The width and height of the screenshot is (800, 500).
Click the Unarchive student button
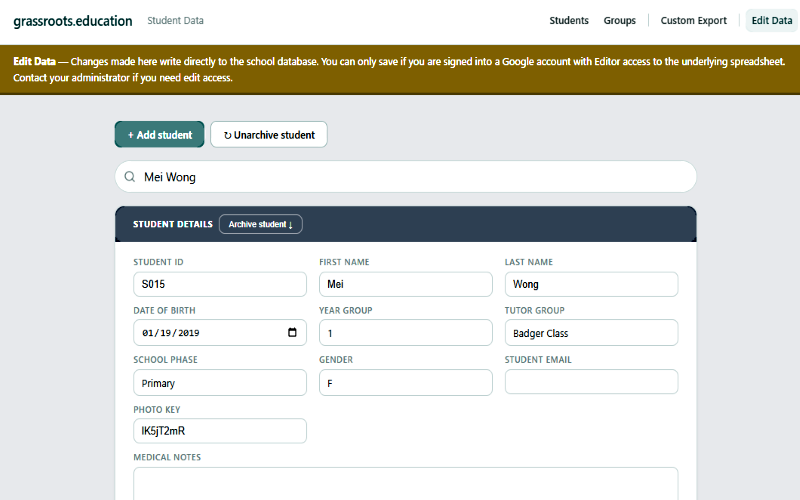pyautogui.click(x=269, y=135)
